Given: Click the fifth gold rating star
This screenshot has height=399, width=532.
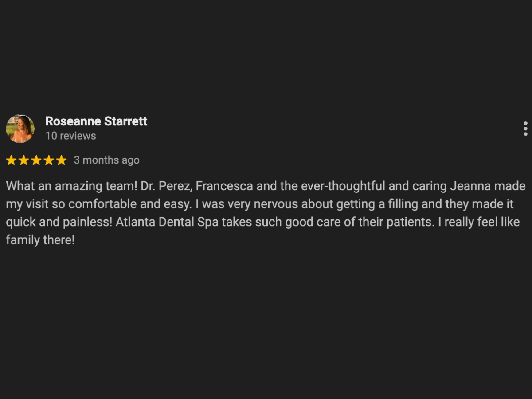Looking at the screenshot, I should tap(61, 160).
